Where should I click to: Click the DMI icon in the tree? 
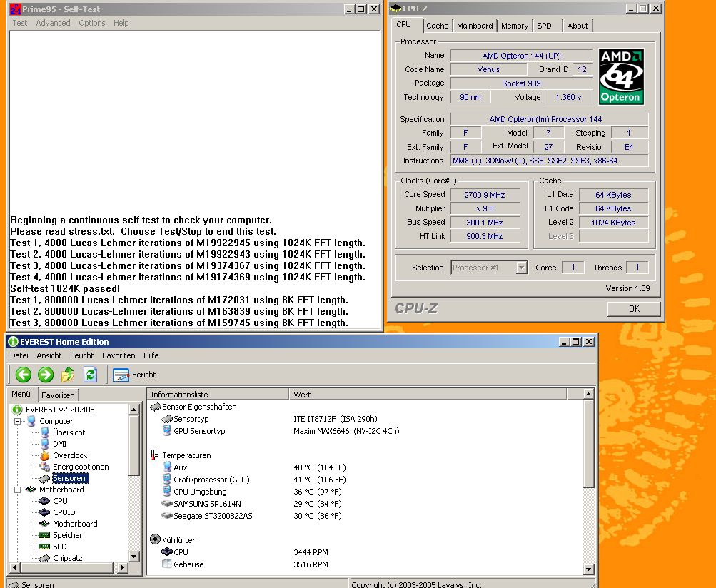pos(45,444)
